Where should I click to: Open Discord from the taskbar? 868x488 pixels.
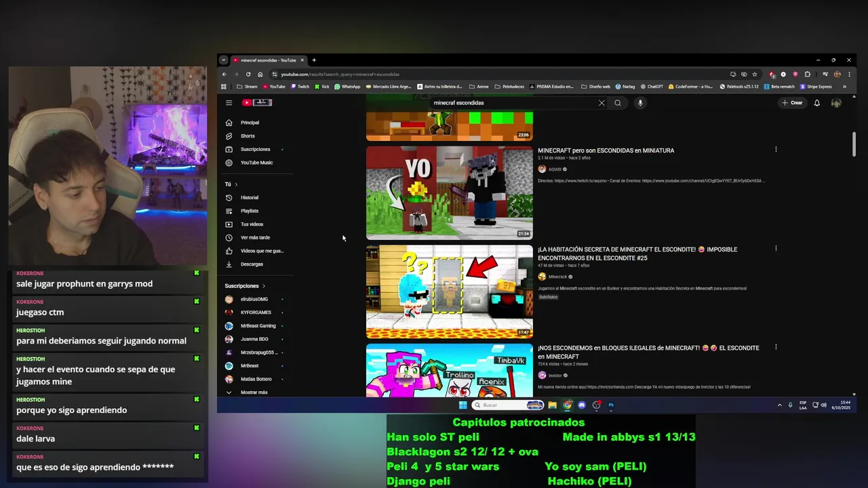[x=582, y=405]
